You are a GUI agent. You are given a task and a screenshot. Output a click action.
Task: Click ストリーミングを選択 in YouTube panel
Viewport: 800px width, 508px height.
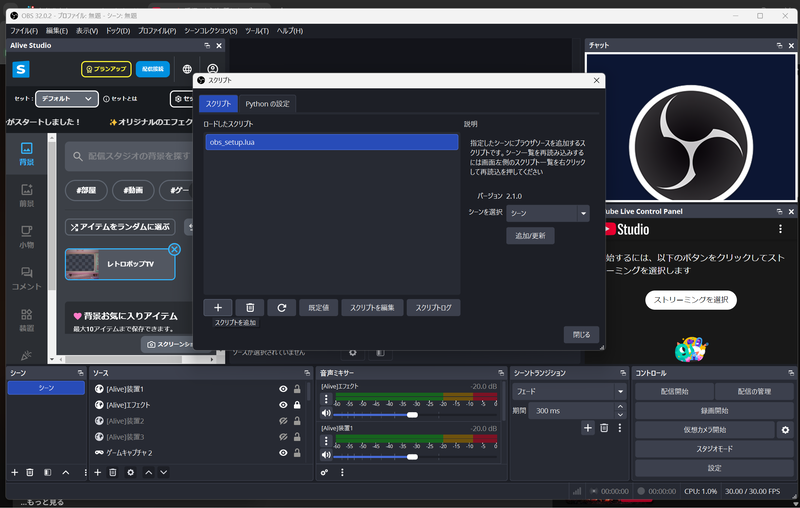(x=691, y=300)
